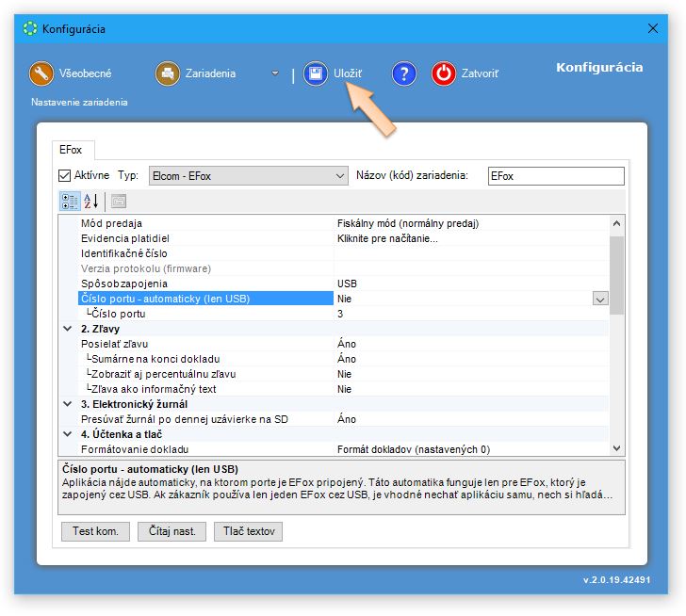This screenshot has height=616, width=686.
Task: Open the Zariadenia printer icon
Action: pyautogui.click(x=168, y=73)
